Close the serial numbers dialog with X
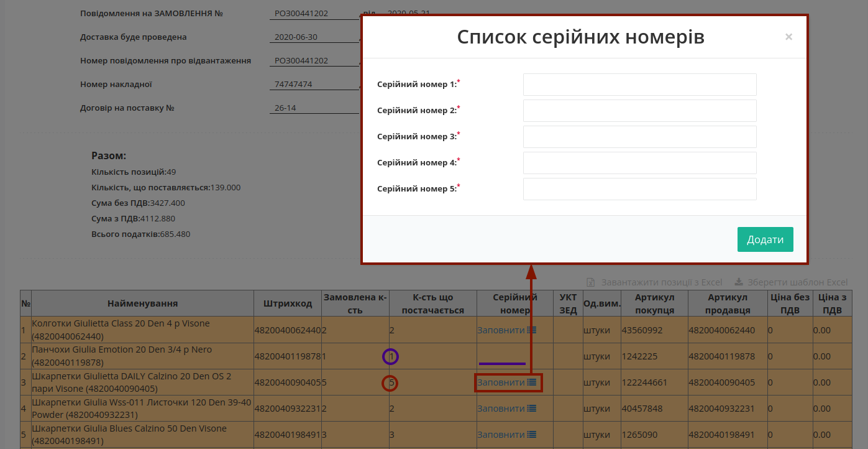 tap(788, 37)
